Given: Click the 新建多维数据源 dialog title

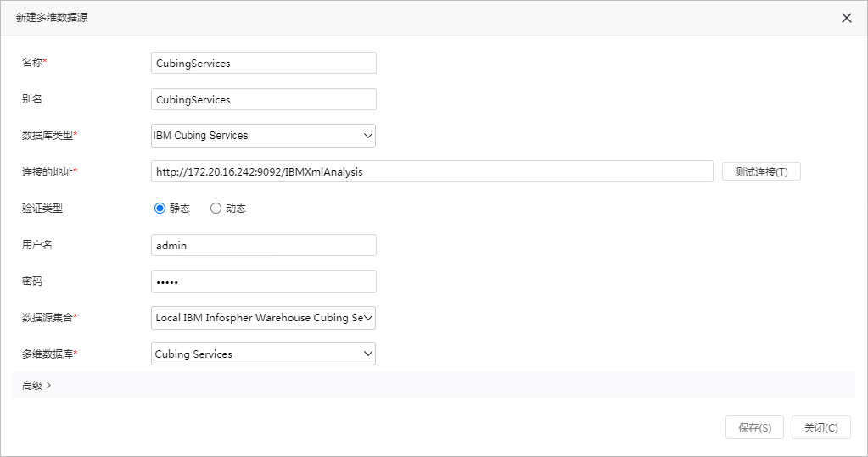Looking at the screenshot, I should click(52, 18).
